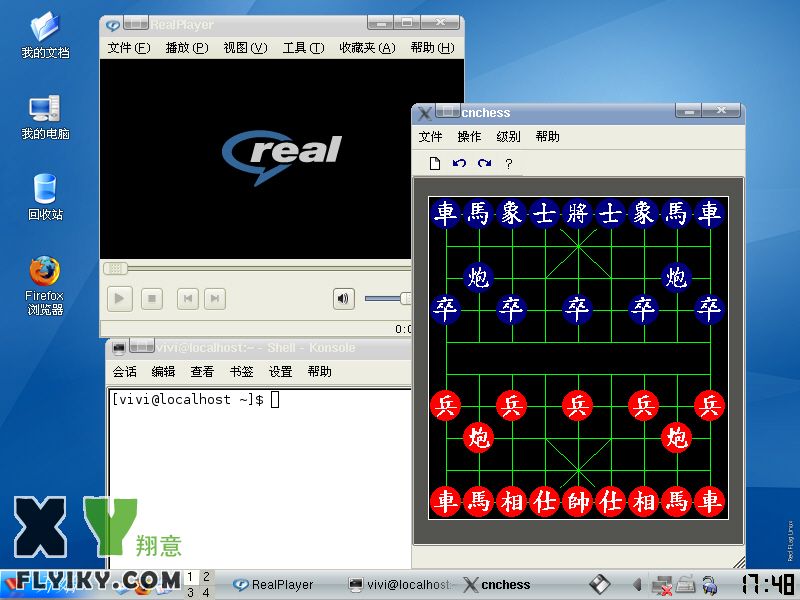Click the diamond-shaped icon on the taskbar
The height and width of the screenshot is (600, 800).
[x=599, y=585]
